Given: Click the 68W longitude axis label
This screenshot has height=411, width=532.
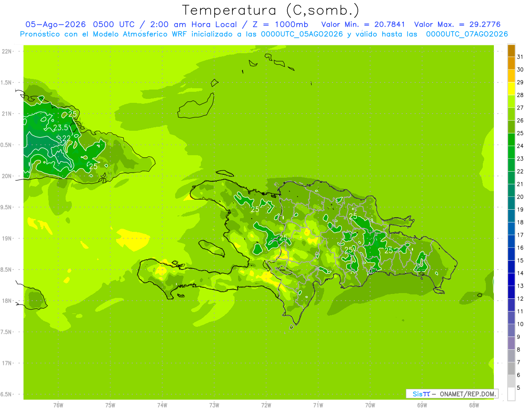Looking at the screenshot, I should click(x=474, y=405).
